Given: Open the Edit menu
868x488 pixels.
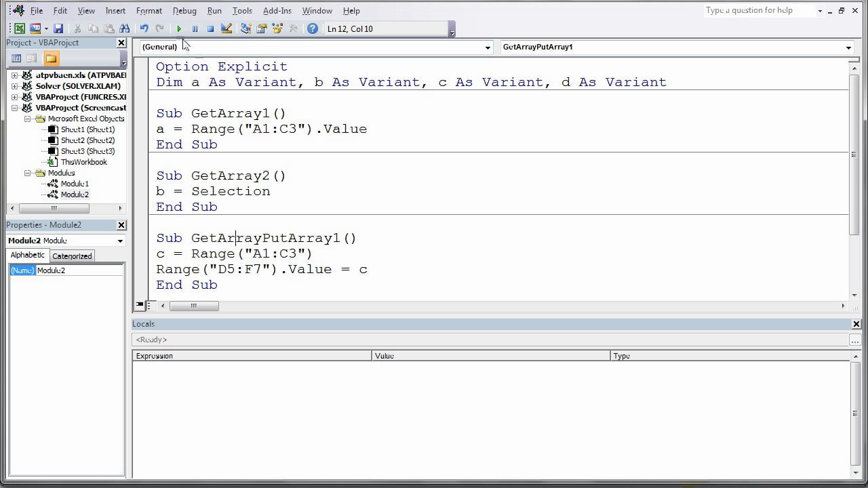Looking at the screenshot, I should click(x=60, y=11).
